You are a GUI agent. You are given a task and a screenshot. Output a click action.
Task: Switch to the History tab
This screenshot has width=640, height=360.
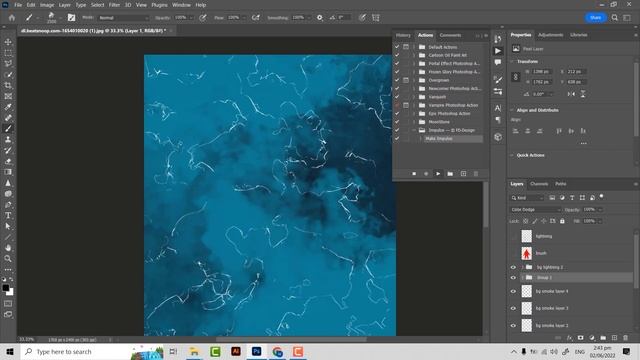pos(403,35)
